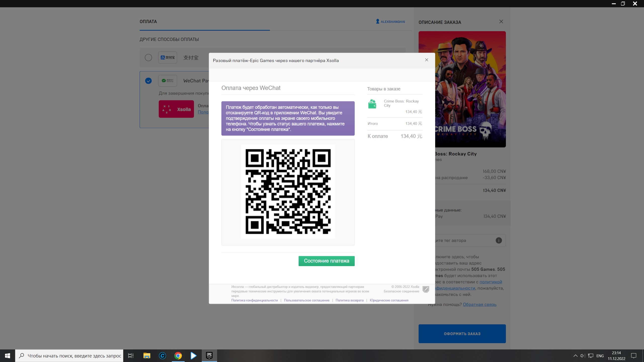Open File Explorer from the taskbar

(x=147, y=356)
